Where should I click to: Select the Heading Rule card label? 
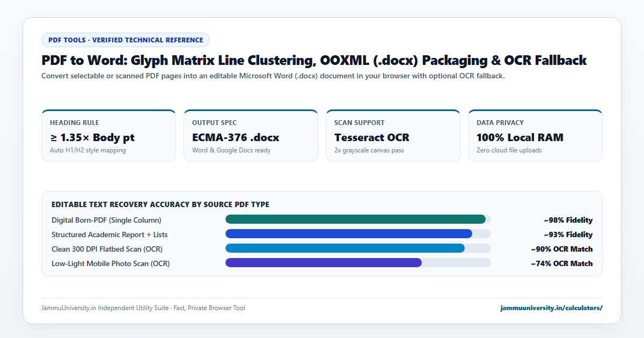[x=75, y=123]
